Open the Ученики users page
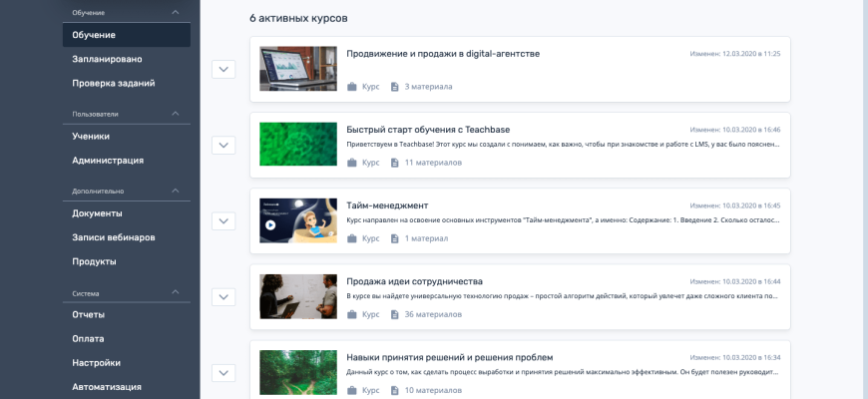This screenshot has width=868, height=399. click(91, 136)
